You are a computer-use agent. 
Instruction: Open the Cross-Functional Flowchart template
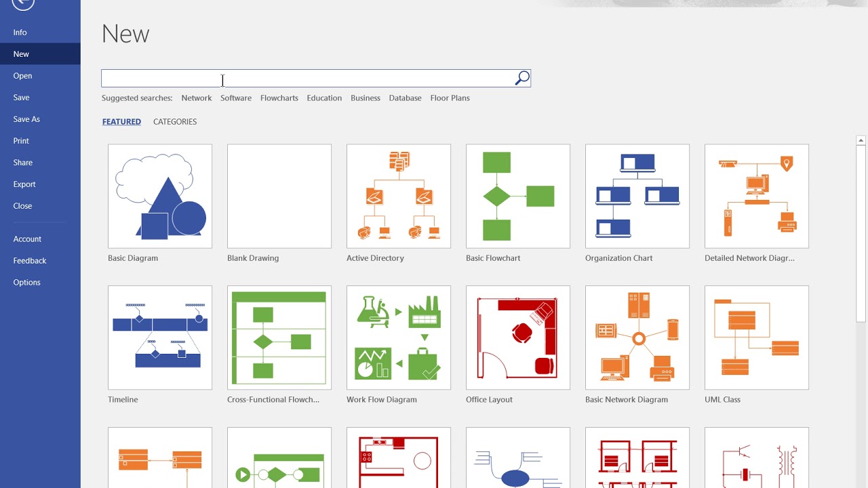click(279, 338)
